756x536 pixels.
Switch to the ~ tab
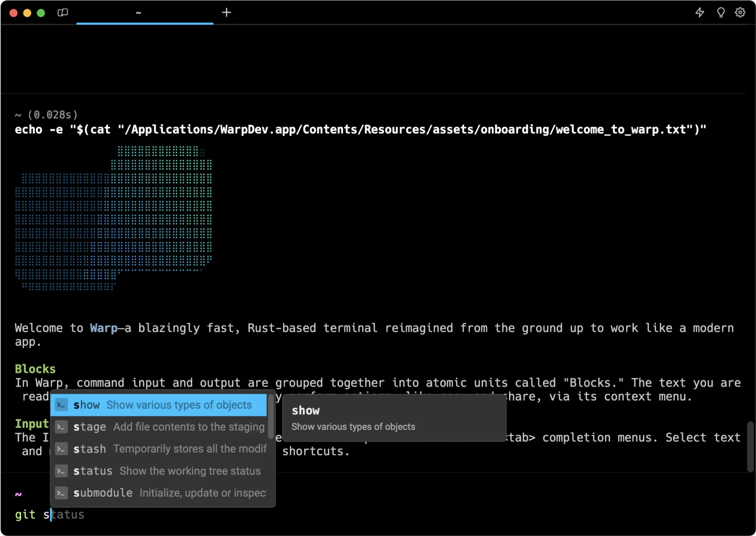[x=138, y=12]
